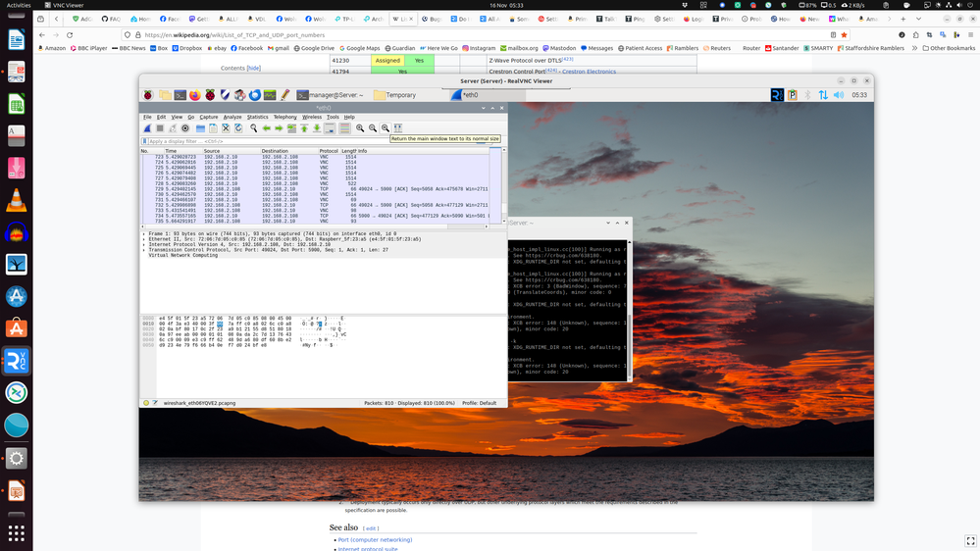Screen dimensions: 980x551
Task: Switch to the manager@Server terminal task
Action: pyautogui.click(x=330, y=95)
